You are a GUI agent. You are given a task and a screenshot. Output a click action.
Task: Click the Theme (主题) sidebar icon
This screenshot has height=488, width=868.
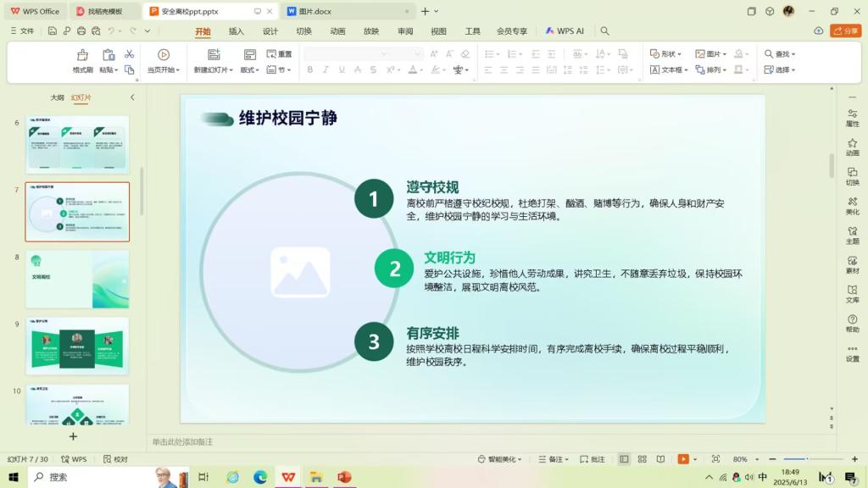(x=852, y=234)
